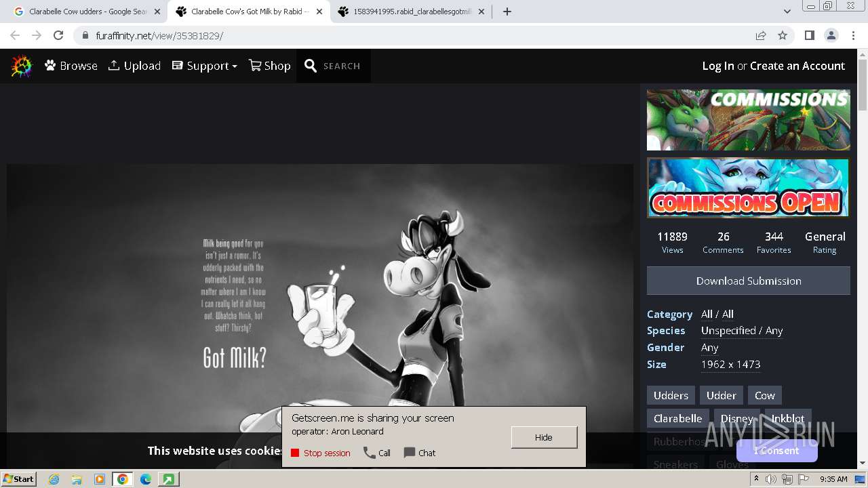Click the Chrome taskbar icon

[x=122, y=479]
